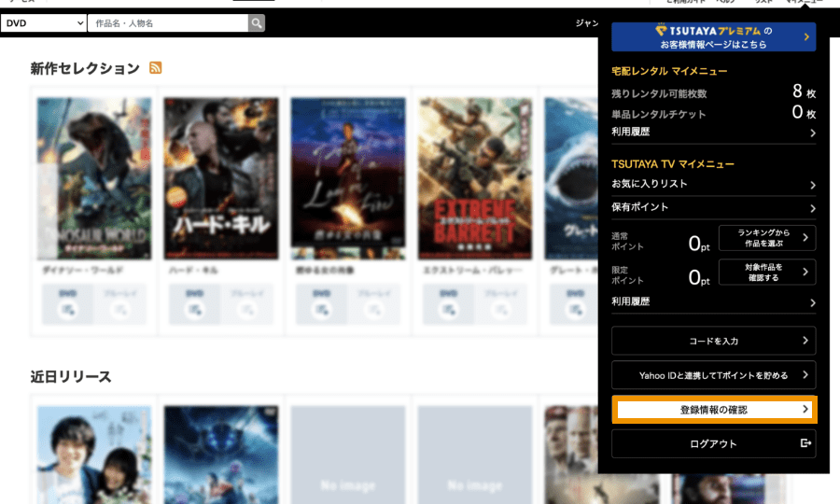Image resolution: width=840 pixels, height=504 pixels.
Task: Open the ハード・キル movie poster
Action: click(220, 178)
